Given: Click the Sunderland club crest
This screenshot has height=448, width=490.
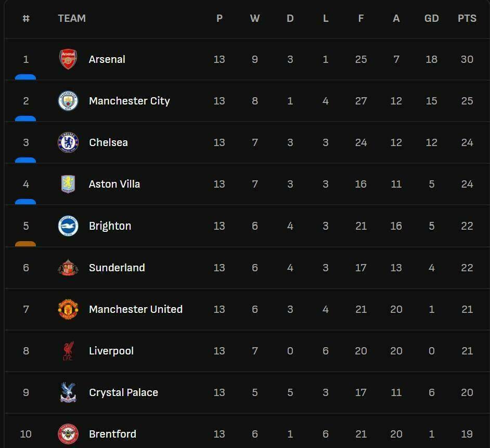Looking at the screenshot, I should [68, 268].
